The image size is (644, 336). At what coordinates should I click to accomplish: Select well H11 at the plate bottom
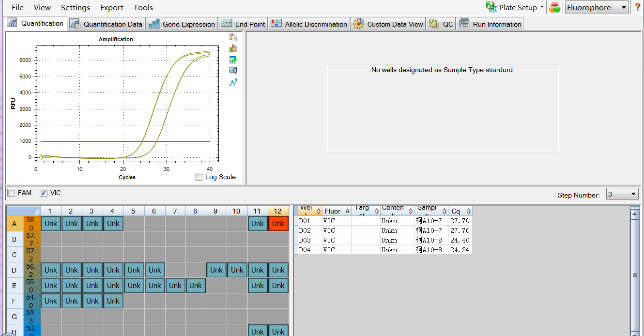(x=258, y=331)
